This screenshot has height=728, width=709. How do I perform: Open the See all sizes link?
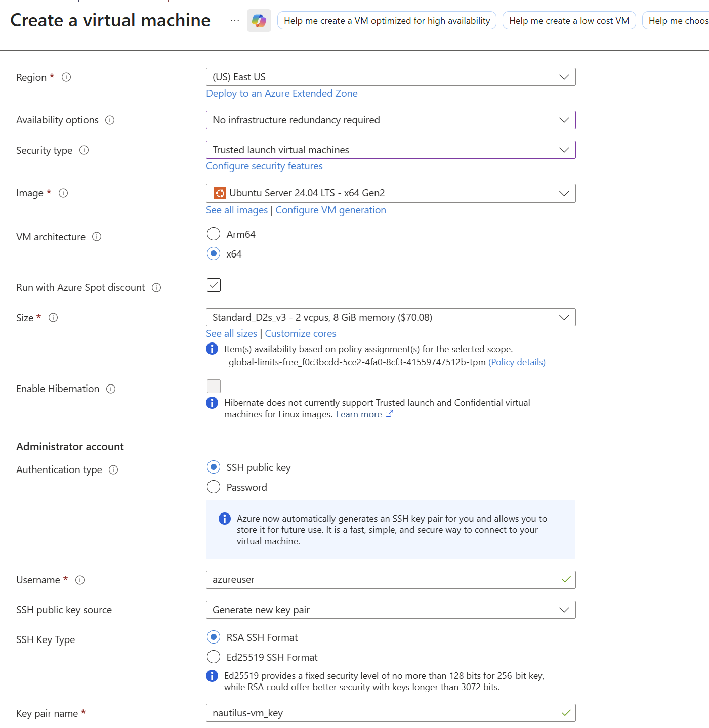(231, 334)
